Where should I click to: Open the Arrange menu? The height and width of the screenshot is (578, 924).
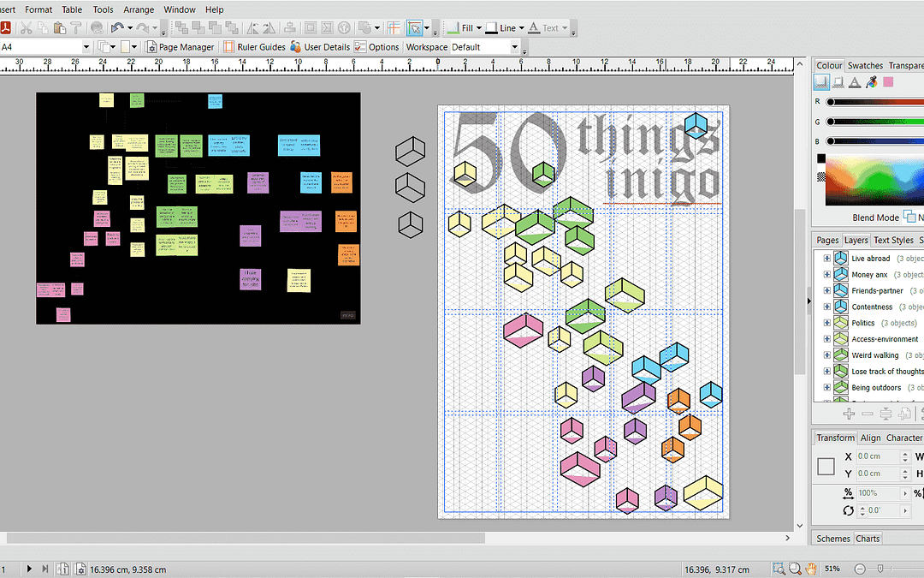[139, 9]
